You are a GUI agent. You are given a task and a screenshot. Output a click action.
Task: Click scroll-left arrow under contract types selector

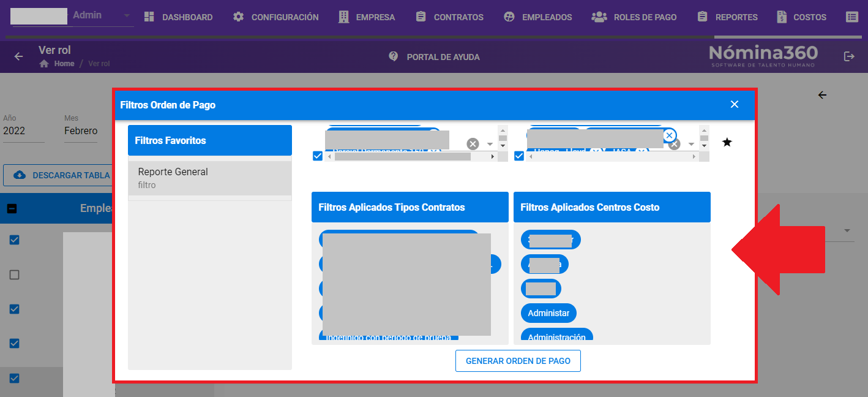(x=329, y=157)
